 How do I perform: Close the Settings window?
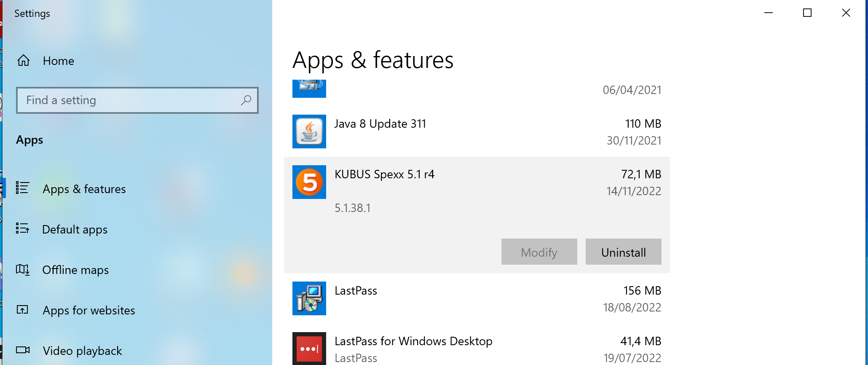(846, 13)
